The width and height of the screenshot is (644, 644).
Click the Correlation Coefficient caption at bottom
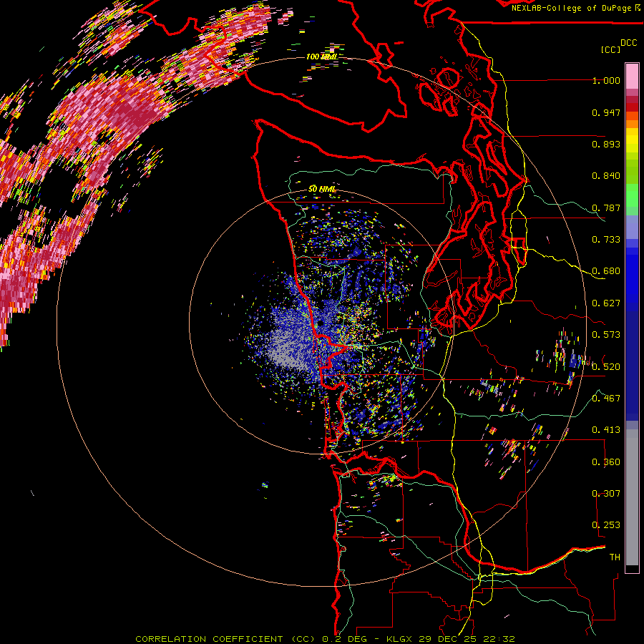325,639
